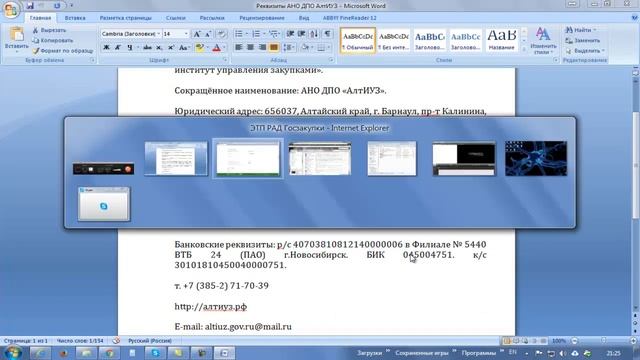Open the Разметка страницы tab

coord(126,18)
